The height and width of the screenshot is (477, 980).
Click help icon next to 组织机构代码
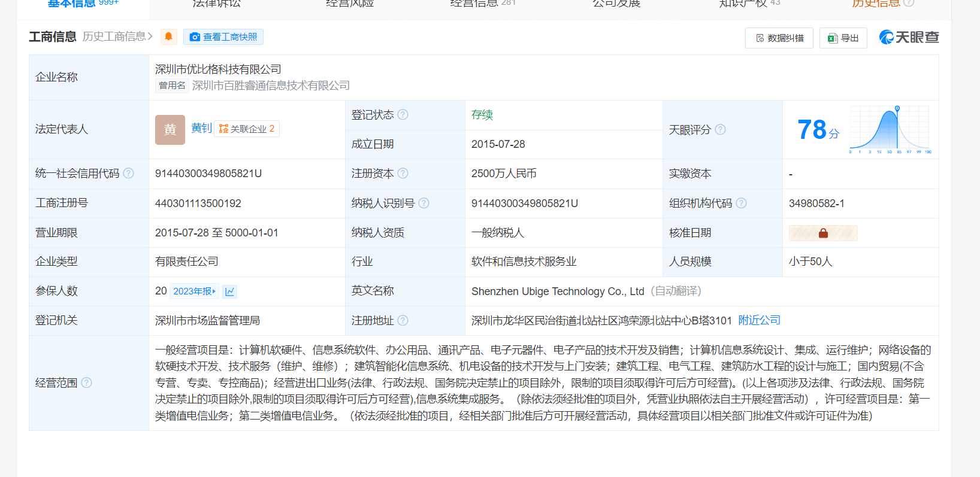742,203
